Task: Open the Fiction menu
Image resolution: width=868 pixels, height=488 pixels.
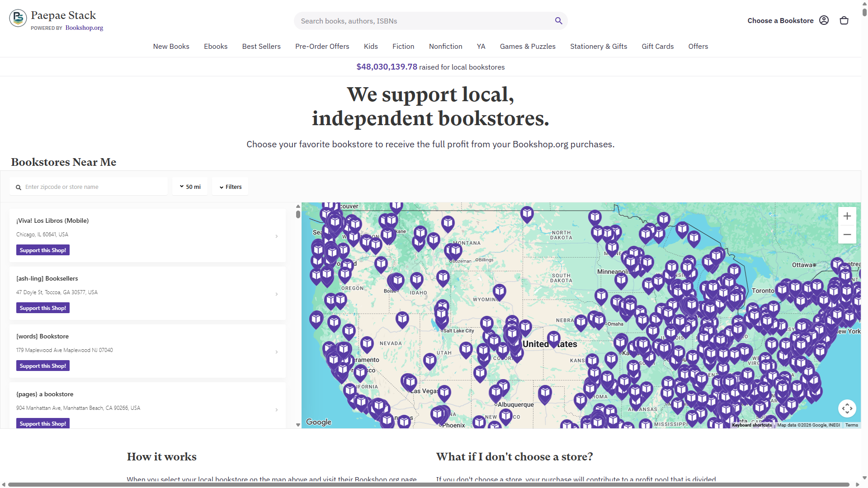Action: (403, 47)
